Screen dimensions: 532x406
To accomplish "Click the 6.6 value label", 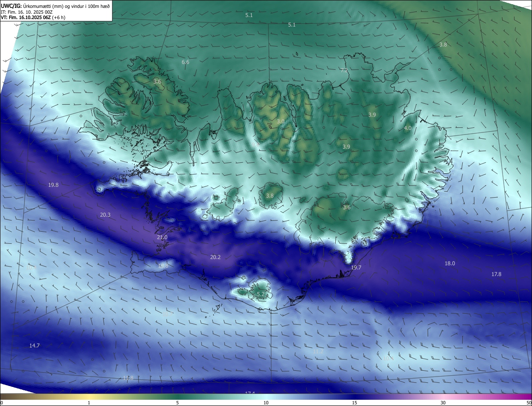I will tap(185, 62).
